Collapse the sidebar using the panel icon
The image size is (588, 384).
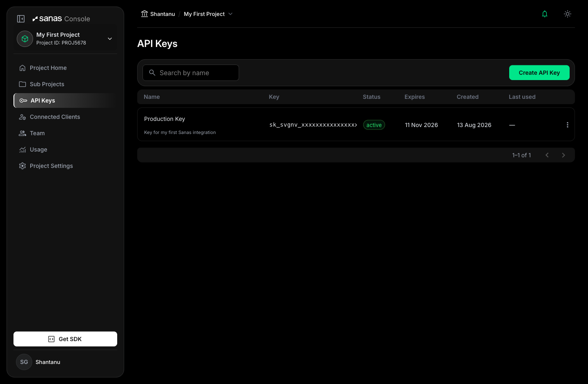(x=21, y=19)
